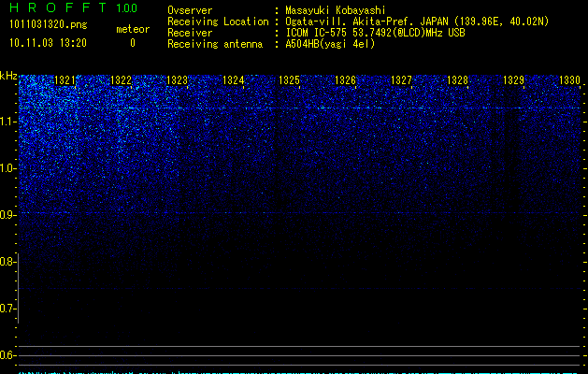Click the meteor count value 0
The width and height of the screenshot is (588, 374).
(133, 43)
